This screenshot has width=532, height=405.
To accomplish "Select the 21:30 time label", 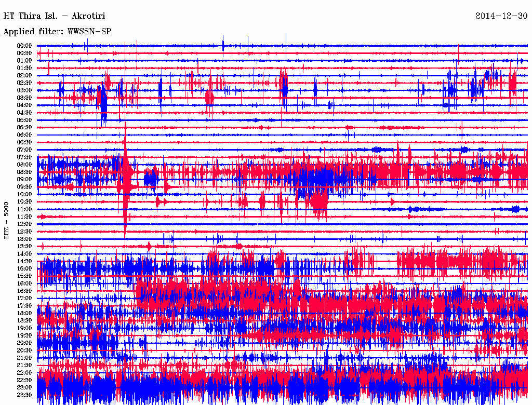I will (x=24, y=366).
